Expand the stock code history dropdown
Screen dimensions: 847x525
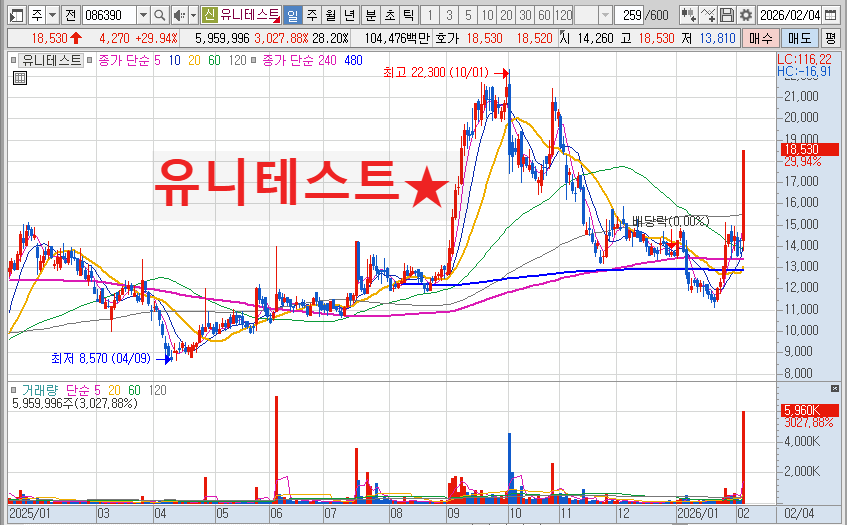143,15
